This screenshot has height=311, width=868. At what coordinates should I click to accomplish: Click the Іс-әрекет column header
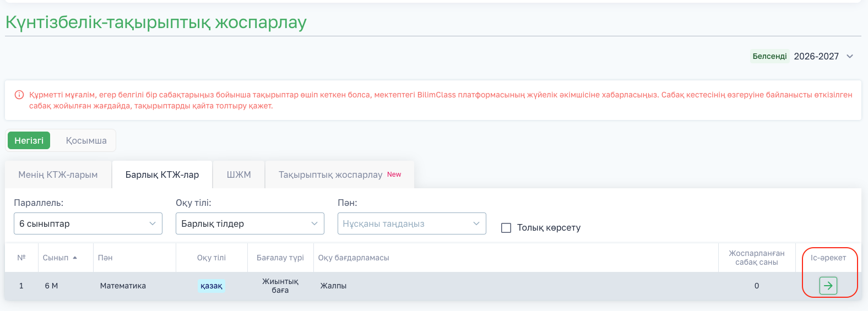828,258
